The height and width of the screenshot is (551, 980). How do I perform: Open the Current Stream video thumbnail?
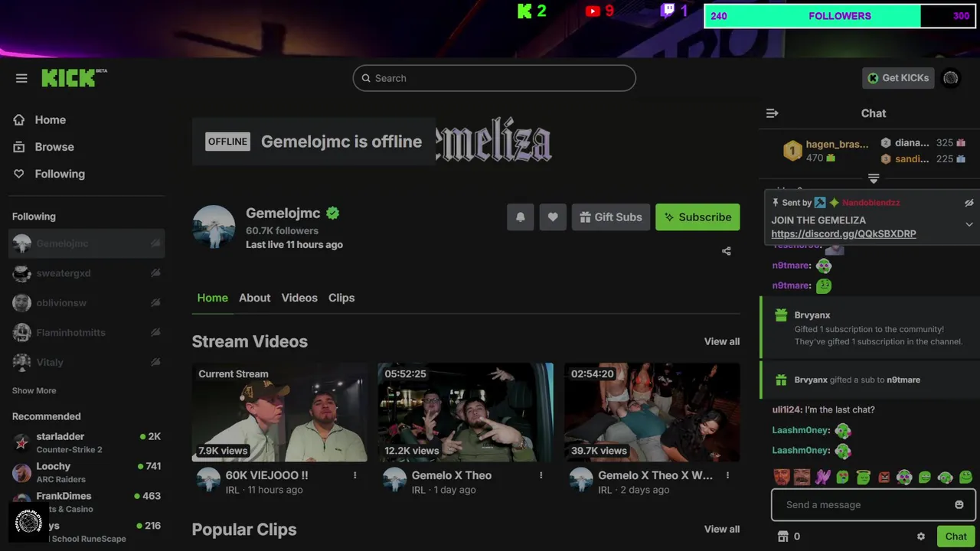click(x=279, y=412)
